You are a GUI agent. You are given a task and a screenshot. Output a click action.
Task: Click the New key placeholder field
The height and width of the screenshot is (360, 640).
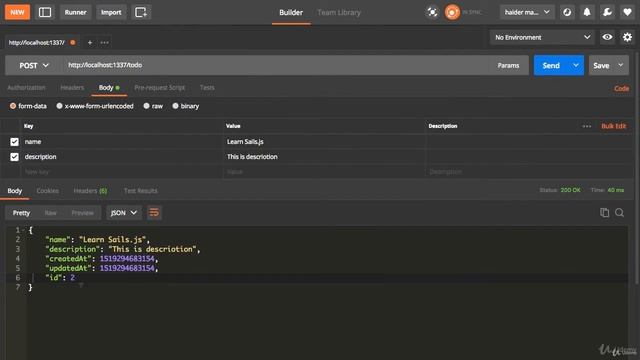point(122,172)
